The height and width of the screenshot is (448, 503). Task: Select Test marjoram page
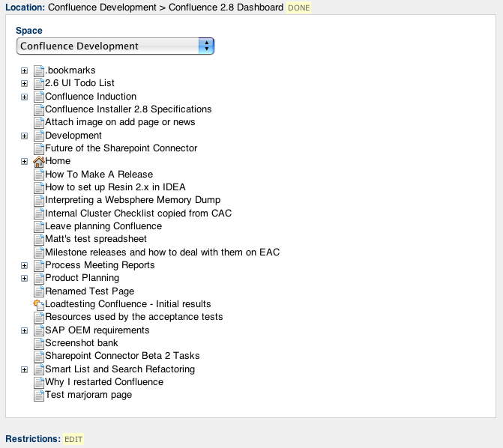coord(88,395)
